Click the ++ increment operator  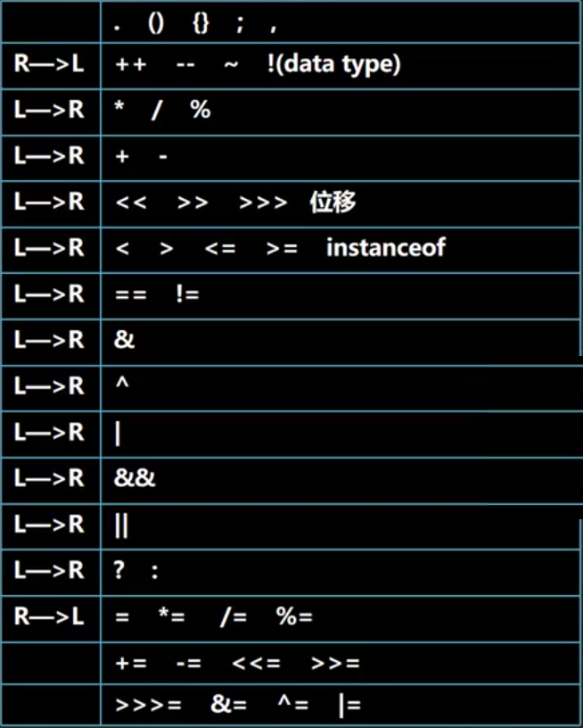click(x=131, y=64)
